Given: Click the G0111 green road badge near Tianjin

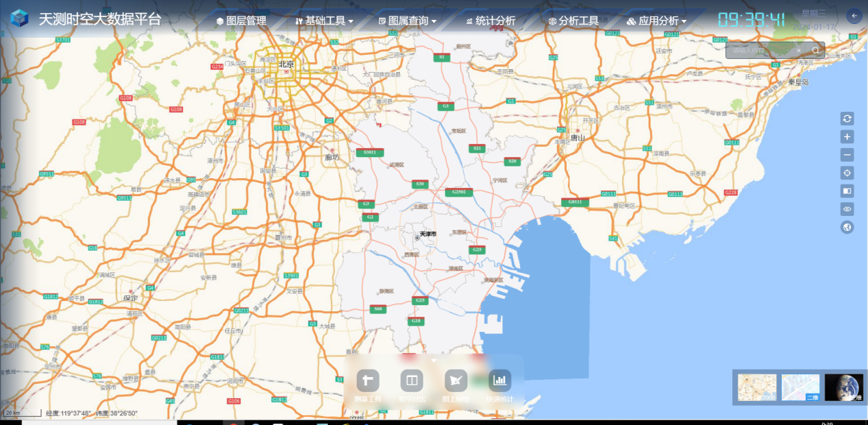Looking at the screenshot, I should [575, 202].
